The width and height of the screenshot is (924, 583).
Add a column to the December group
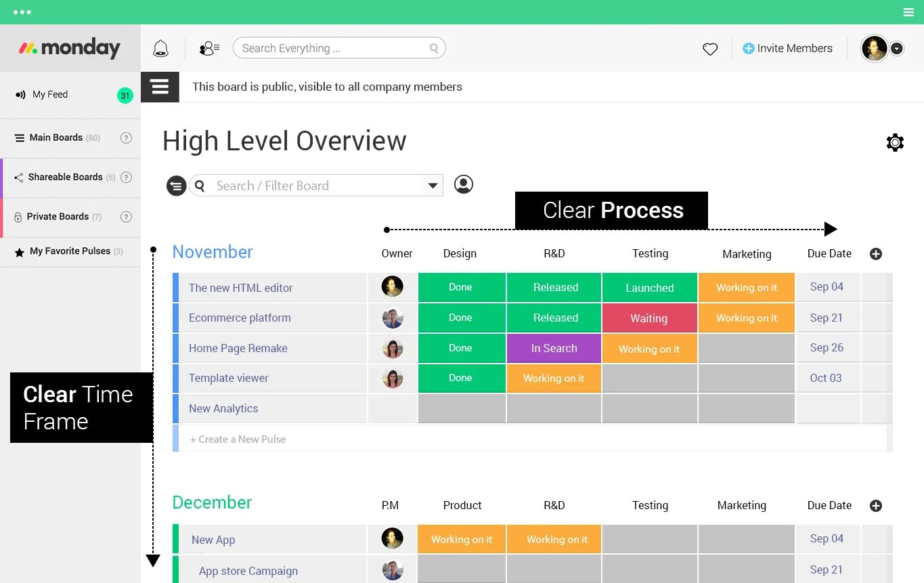876,506
